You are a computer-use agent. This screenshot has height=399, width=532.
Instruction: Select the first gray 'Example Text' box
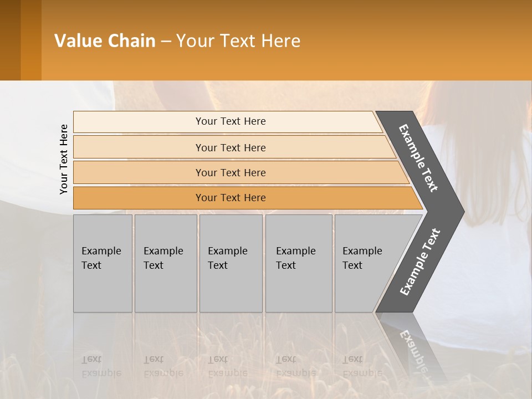tap(103, 263)
